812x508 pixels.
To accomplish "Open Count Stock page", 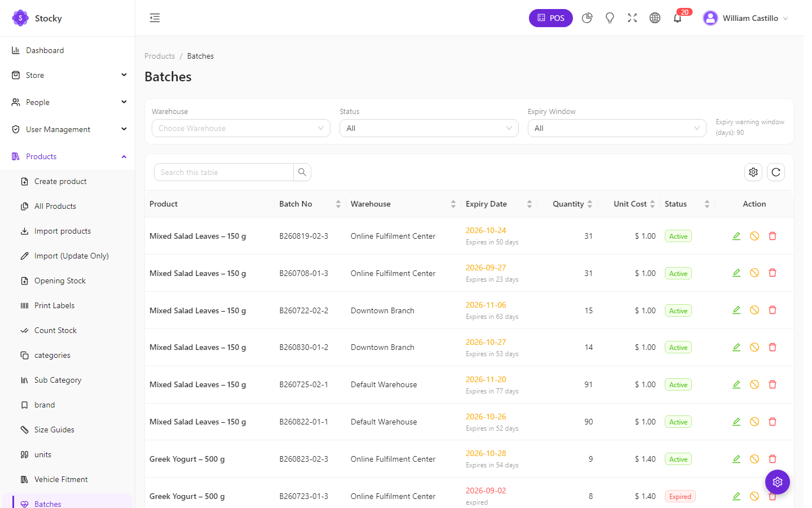I will [55, 330].
